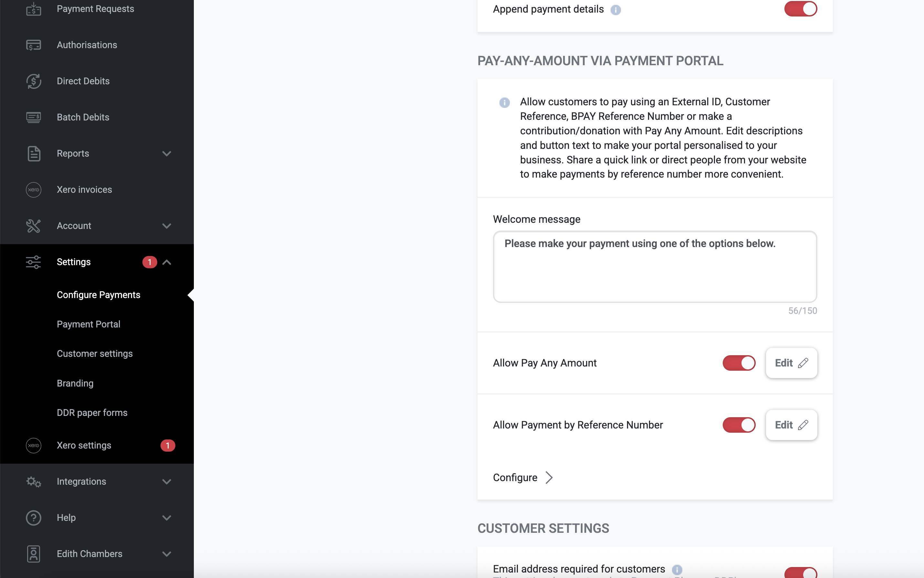Open the Branding settings page
This screenshot has width=924, height=578.
click(75, 383)
